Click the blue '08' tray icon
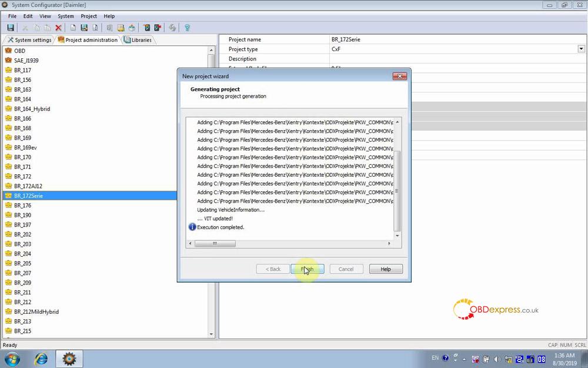This screenshot has height=368, width=588. (542, 359)
